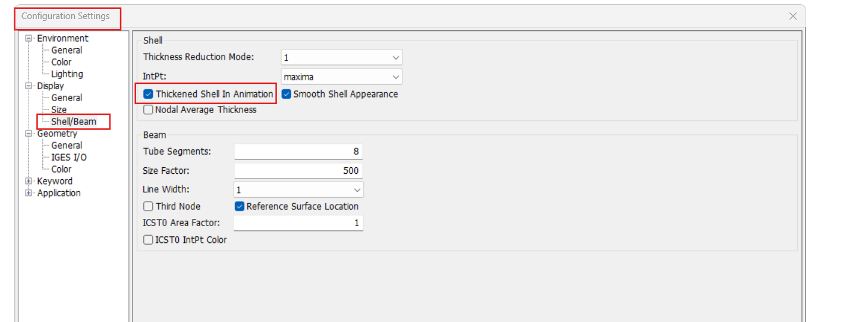Expand the Application tree node
Viewport: 868px width, 322px height.
[x=29, y=193]
